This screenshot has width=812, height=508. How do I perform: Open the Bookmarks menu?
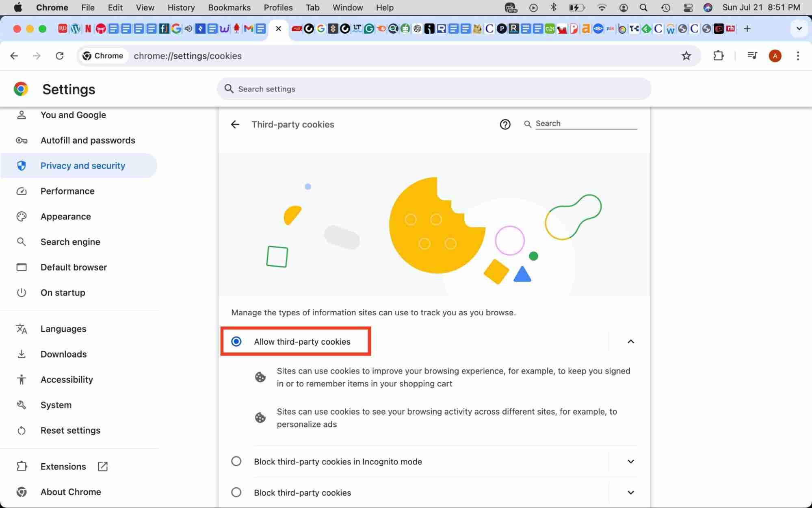[229, 7]
